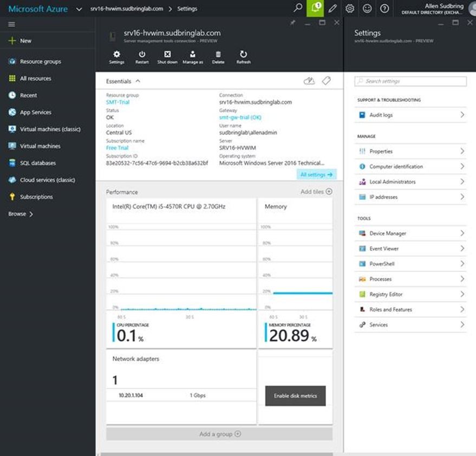Click the Network adapters tile
The width and height of the screenshot is (476, 456).
181,388
